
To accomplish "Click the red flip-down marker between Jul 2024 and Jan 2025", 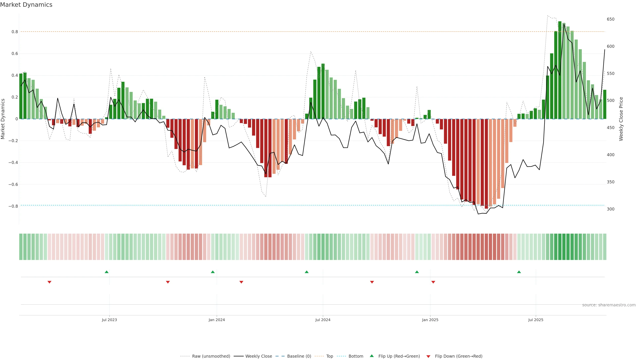I will click(372, 282).
